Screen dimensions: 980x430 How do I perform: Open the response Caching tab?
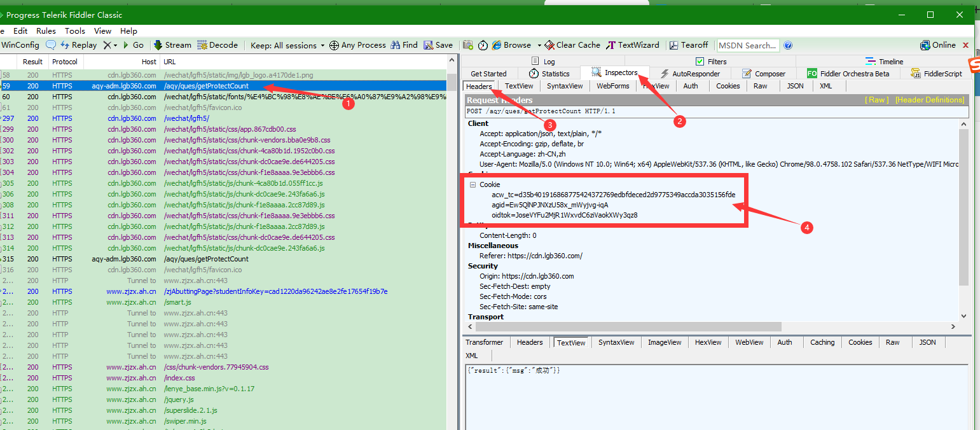pos(822,342)
